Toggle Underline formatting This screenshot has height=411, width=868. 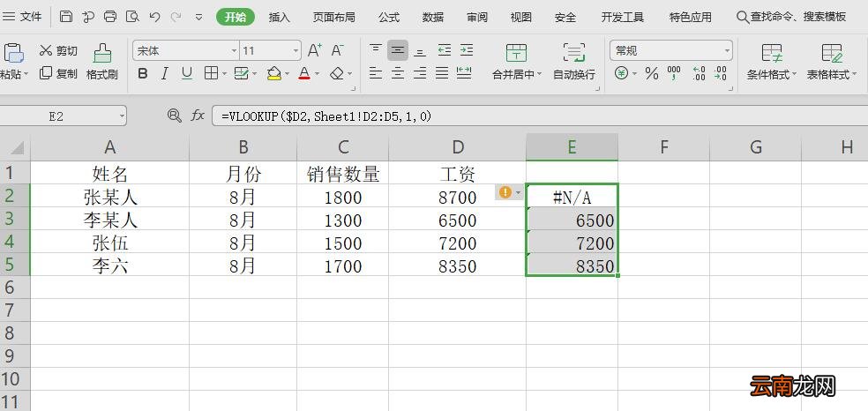click(x=187, y=73)
